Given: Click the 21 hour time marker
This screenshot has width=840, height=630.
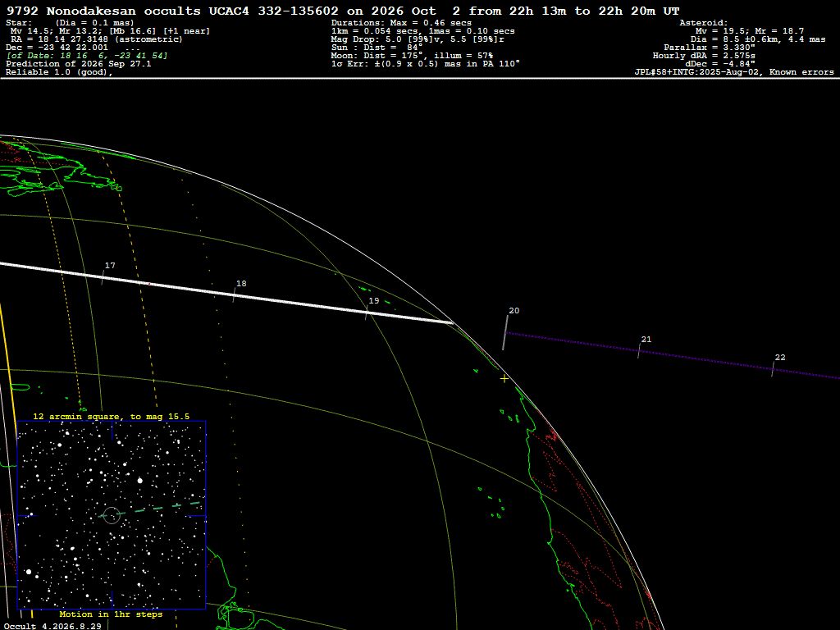Looking at the screenshot, I should 646,340.
